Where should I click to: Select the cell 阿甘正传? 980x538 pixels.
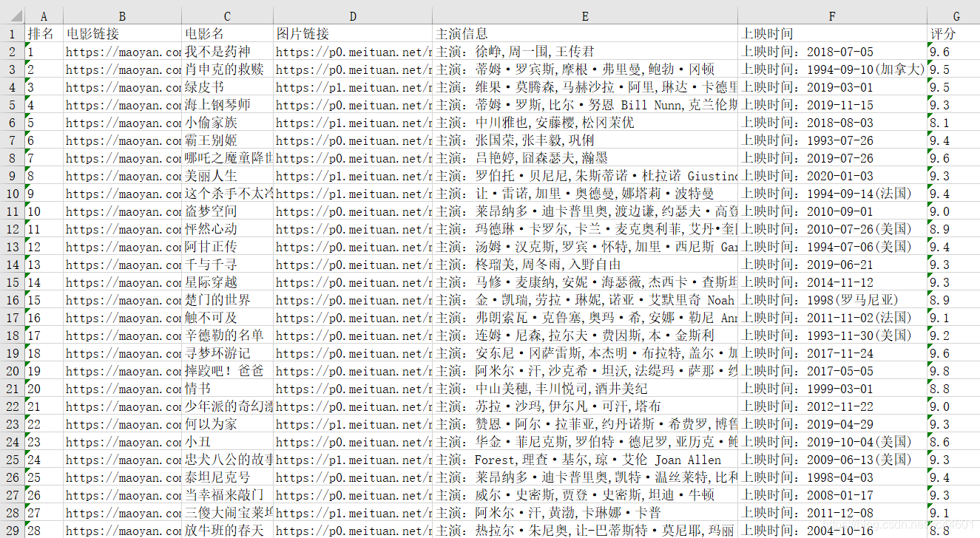[x=227, y=247]
